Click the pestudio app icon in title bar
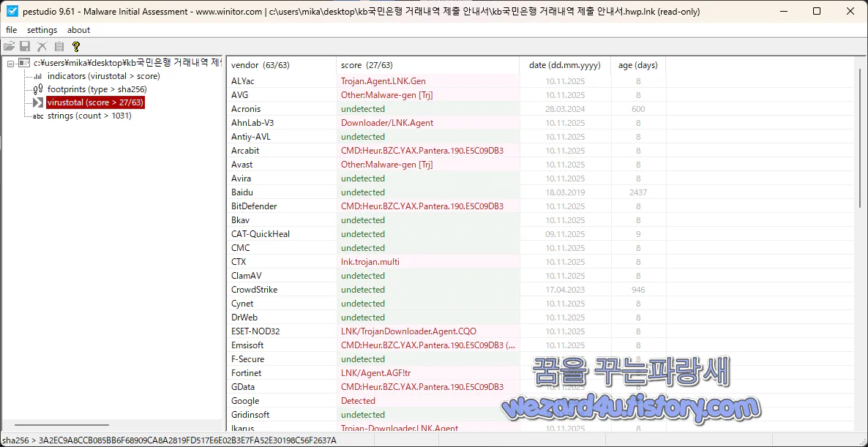This screenshot has height=447, width=868. [11, 11]
